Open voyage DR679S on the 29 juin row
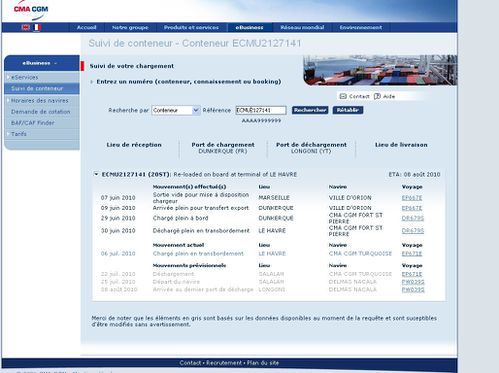The width and height of the screenshot is (499, 373). pyautogui.click(x=413, y=218)
